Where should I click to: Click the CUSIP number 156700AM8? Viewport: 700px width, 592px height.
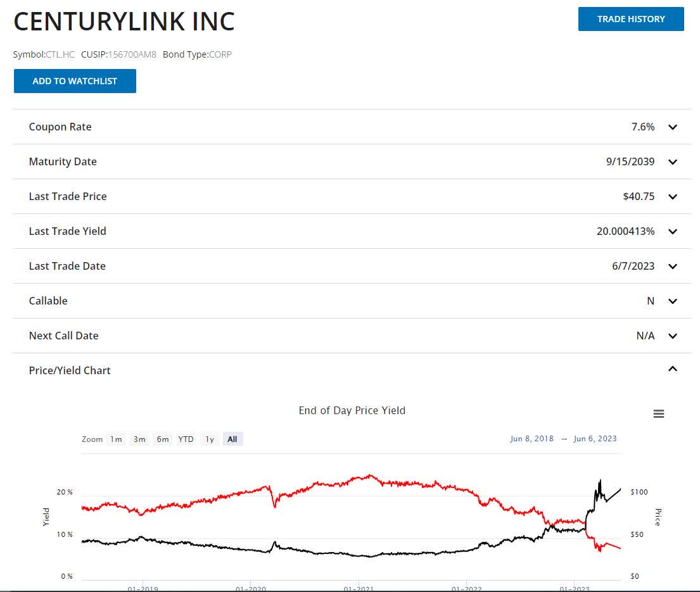[x=132, y=54]
